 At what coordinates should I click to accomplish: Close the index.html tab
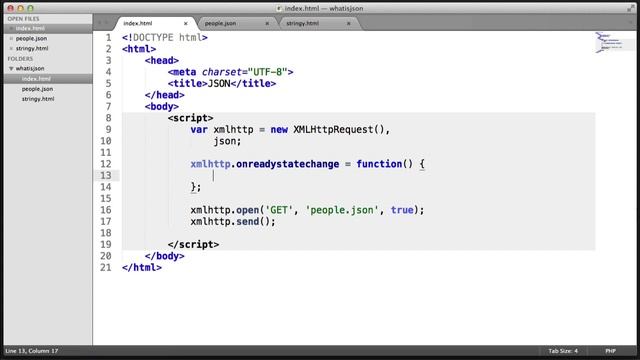click(x=186, y=24)
